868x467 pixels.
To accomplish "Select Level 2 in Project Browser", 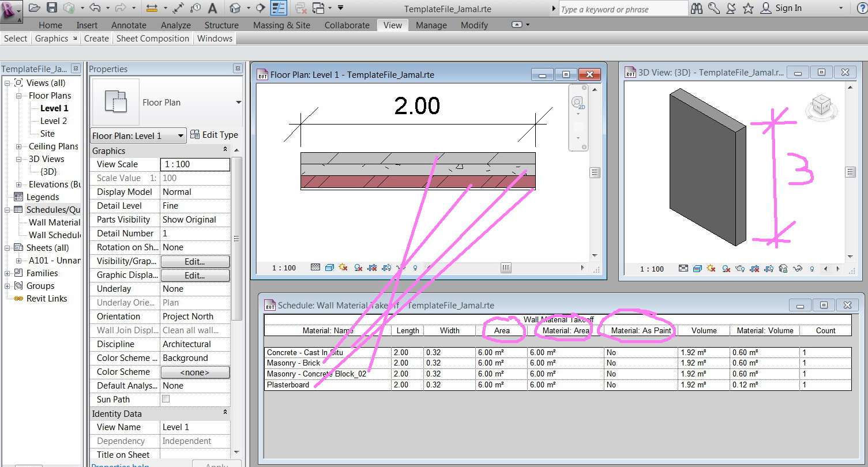I will (x=53, y=121).
